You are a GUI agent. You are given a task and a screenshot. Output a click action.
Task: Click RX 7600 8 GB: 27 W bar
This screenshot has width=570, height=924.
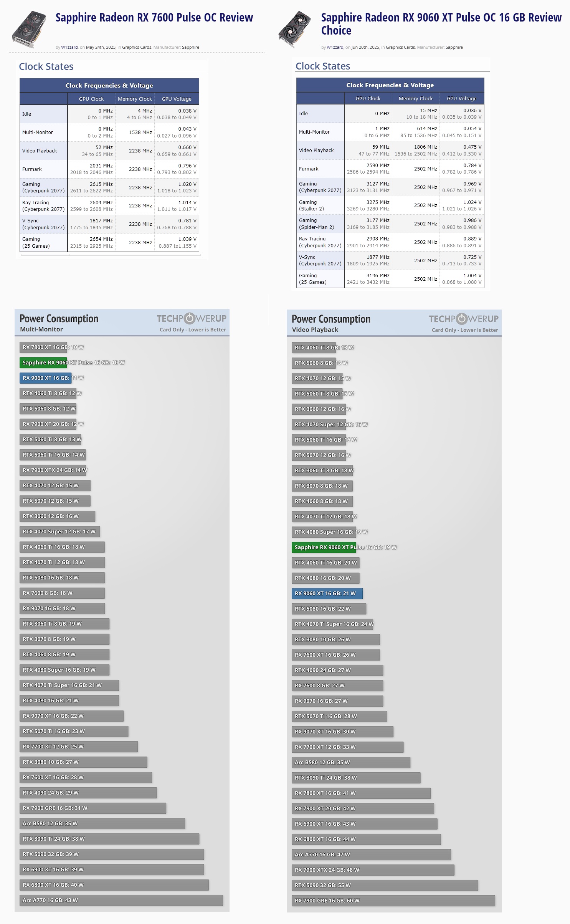pyautogui.click(x=337, y=686)
